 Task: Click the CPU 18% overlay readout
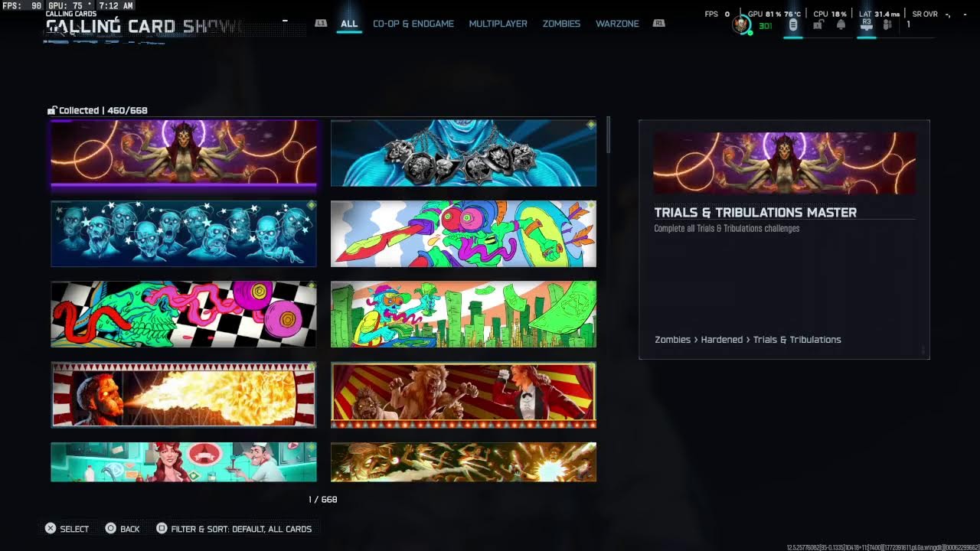(x=830, y=14)
